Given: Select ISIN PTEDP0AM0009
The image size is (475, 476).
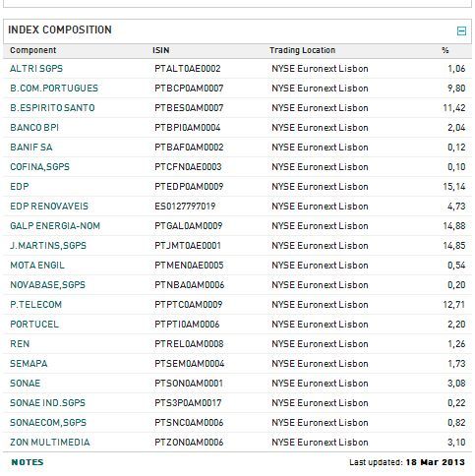Looking at the screenshot, I should pos(189,187).
